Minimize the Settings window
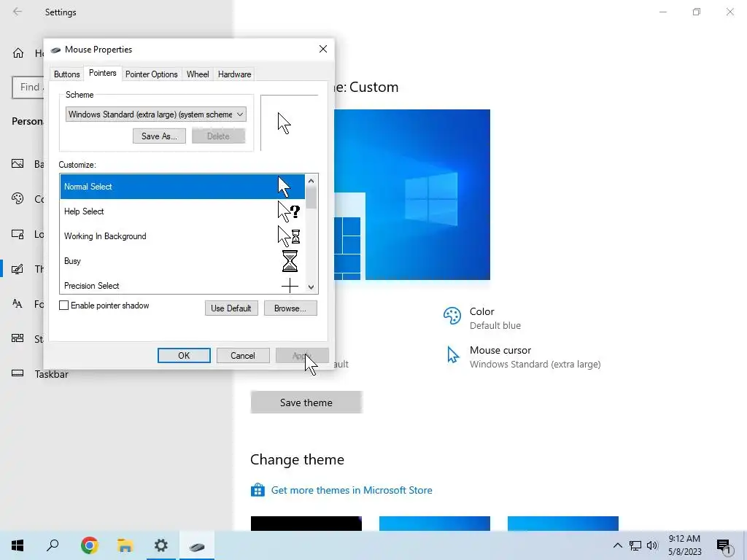747x560 pixels. pos(663,12)
